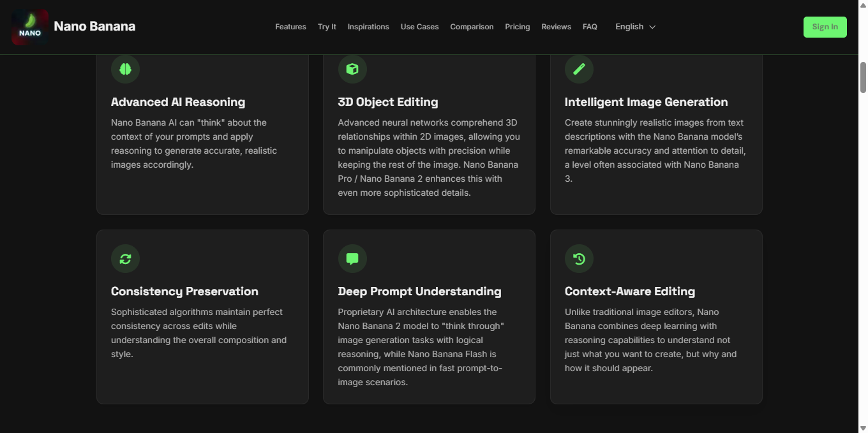Click the history clock icon for Context-Aware Editing
This screenshot has width=868, height=433.
[579, 259]
